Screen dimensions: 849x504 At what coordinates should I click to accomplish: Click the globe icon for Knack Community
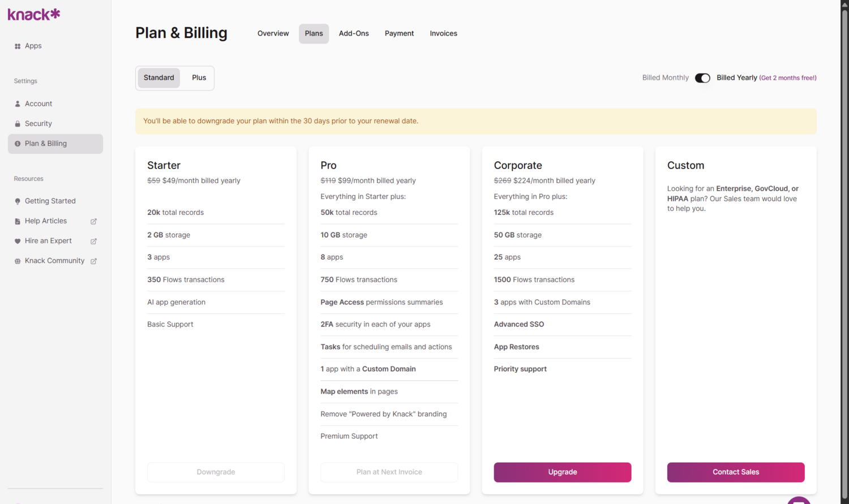18,261
